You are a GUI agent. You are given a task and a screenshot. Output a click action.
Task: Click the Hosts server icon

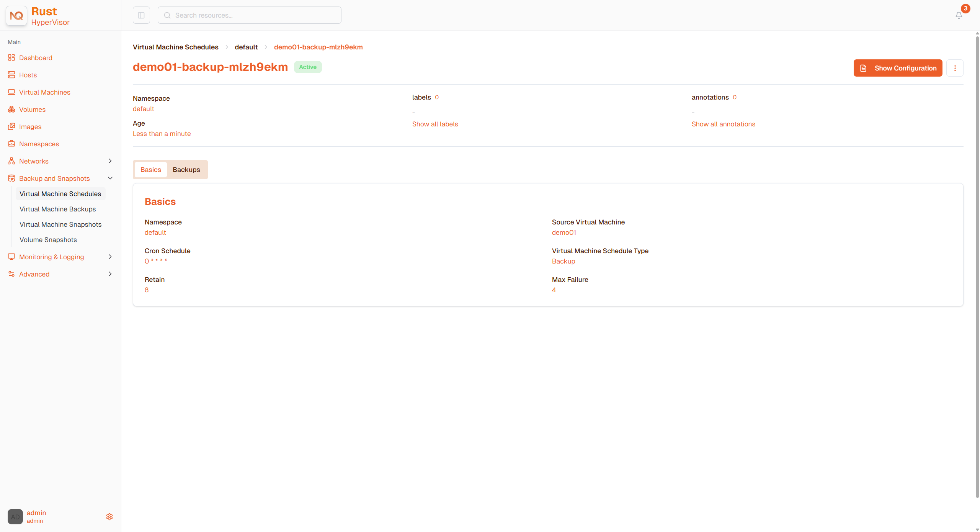tap(11, 75)
